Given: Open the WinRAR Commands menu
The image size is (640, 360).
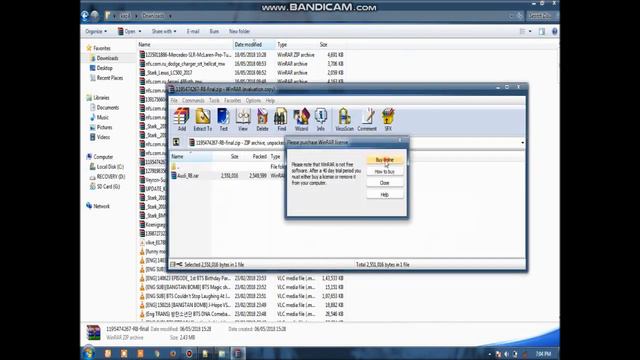Looking at the screenshot, I should [x=193, y=100].
